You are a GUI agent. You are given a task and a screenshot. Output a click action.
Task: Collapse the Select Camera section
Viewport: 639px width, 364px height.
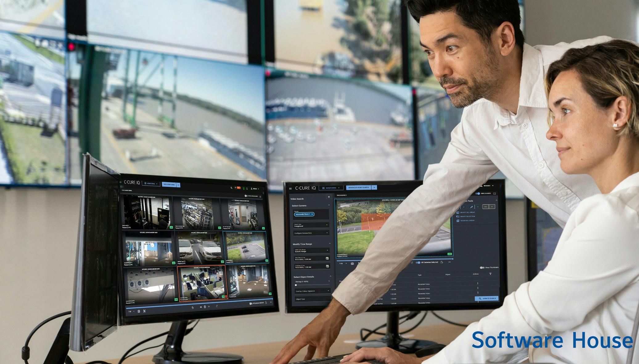(329, 205)
